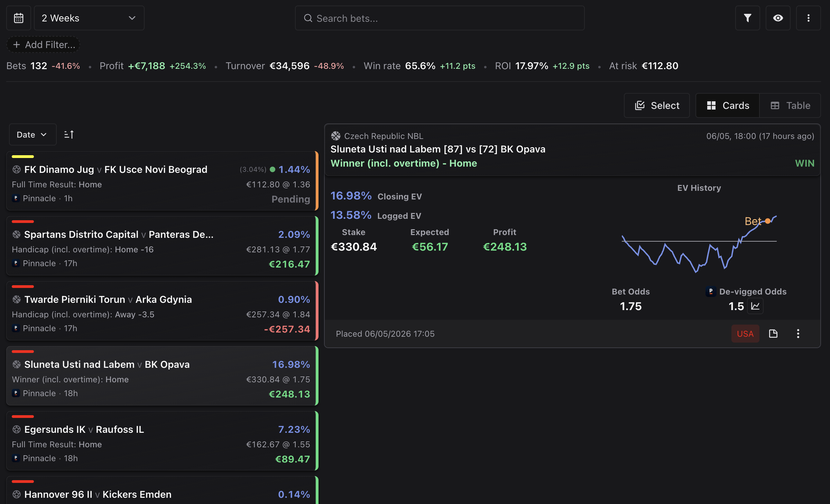Click the Win rate 65.6% stat
The image size is (830, 504).
coord(419,66)
